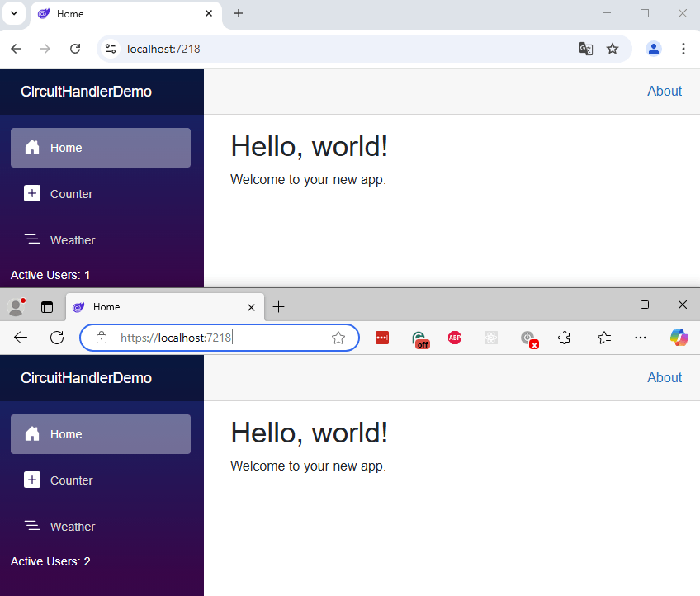
Task: Close Home tab in Edge
Action: click(251, 307)
